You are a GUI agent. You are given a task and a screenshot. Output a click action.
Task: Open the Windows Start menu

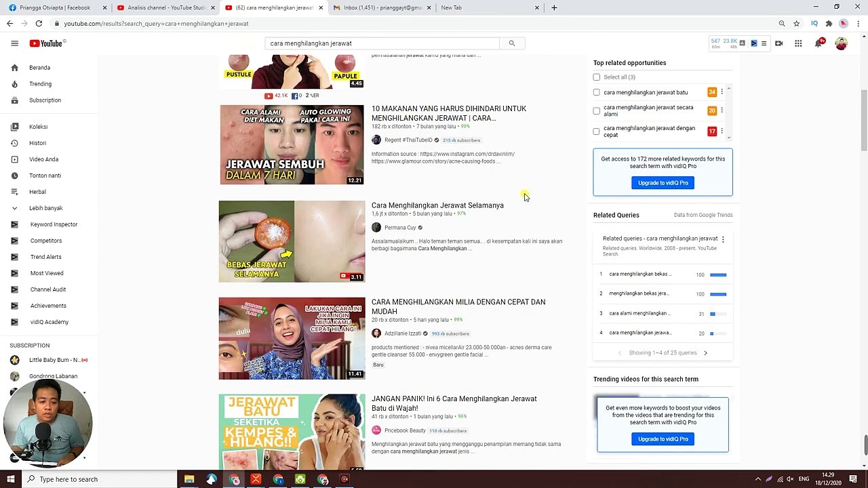point(11,479)
